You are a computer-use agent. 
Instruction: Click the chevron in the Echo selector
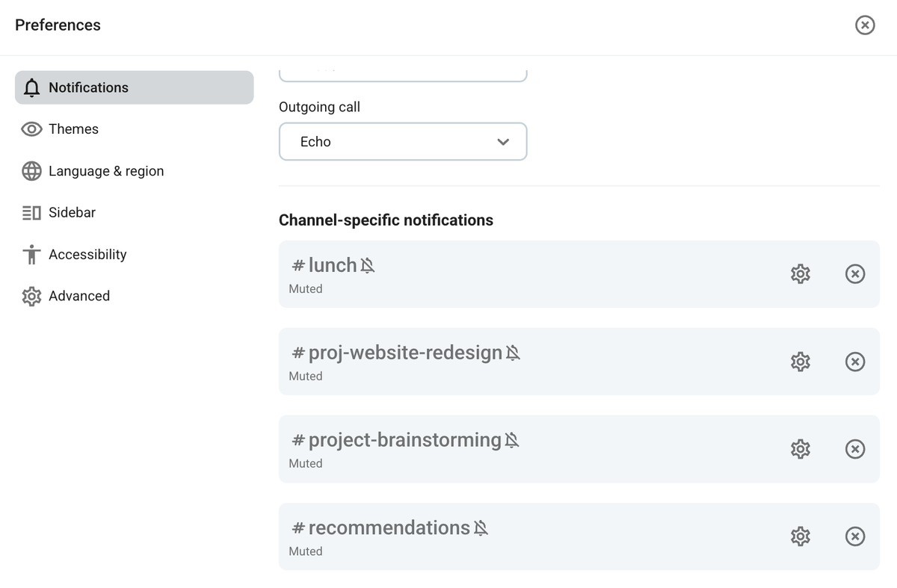click(503, 141)
